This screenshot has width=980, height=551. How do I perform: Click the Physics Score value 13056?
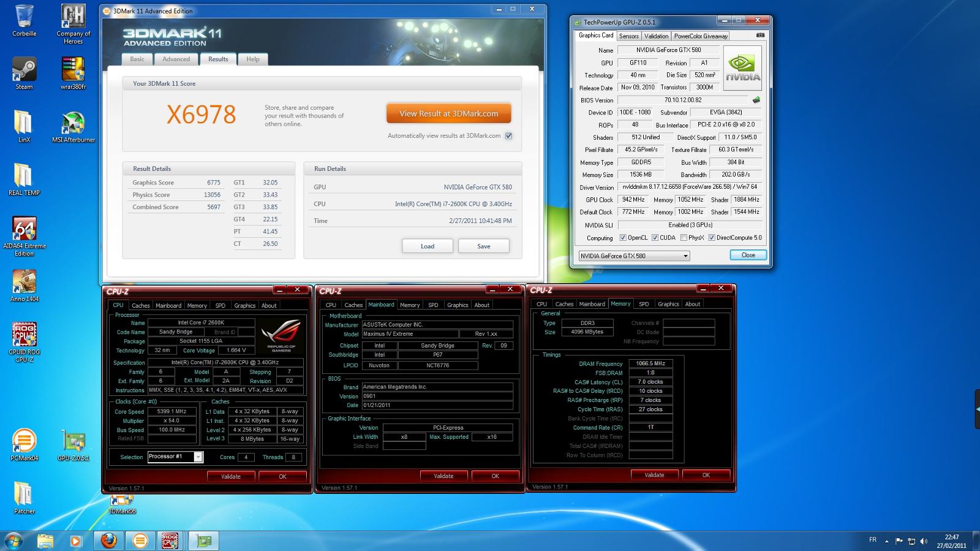(x=212, y=195)
